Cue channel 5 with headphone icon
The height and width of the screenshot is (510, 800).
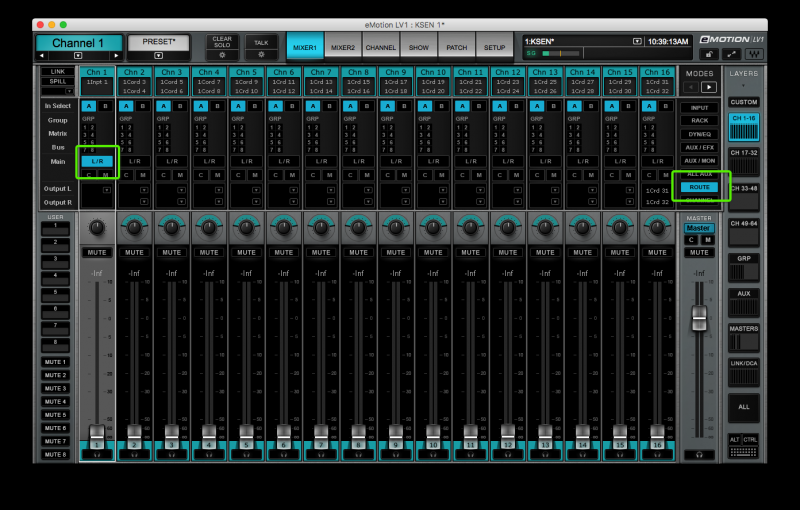(246, 454)
